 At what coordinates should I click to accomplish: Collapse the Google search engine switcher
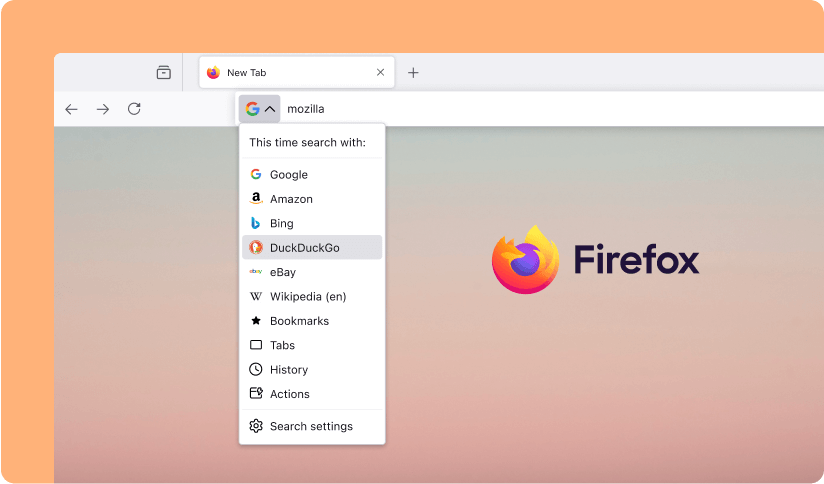[x=260, y=109]
